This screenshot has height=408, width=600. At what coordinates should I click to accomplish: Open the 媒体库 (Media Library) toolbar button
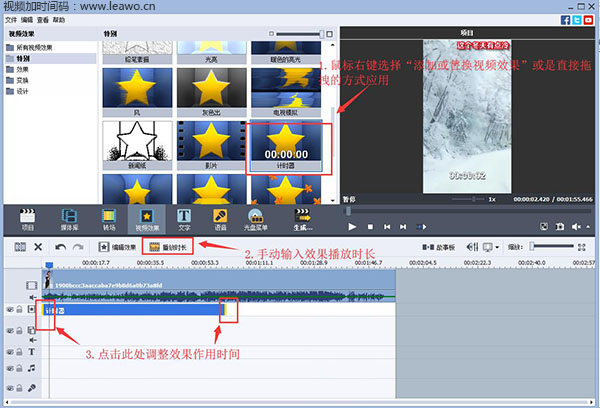click(x=69, y=220)
